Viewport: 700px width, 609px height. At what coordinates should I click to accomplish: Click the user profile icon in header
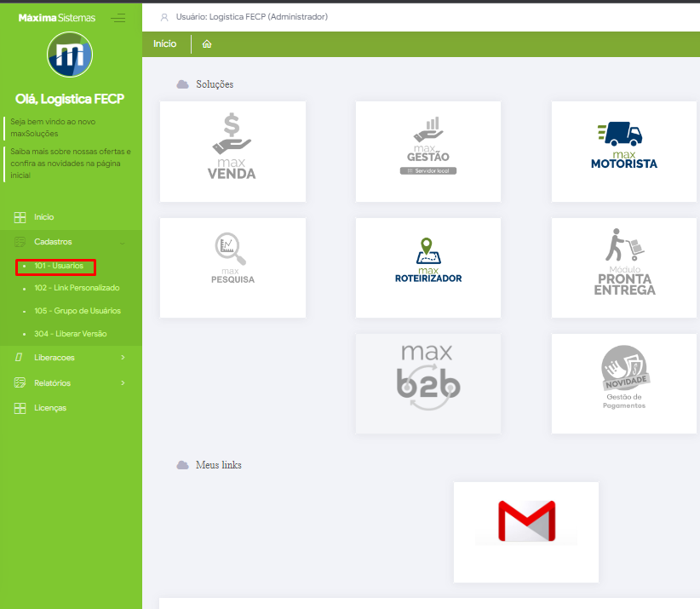[164, 17]
